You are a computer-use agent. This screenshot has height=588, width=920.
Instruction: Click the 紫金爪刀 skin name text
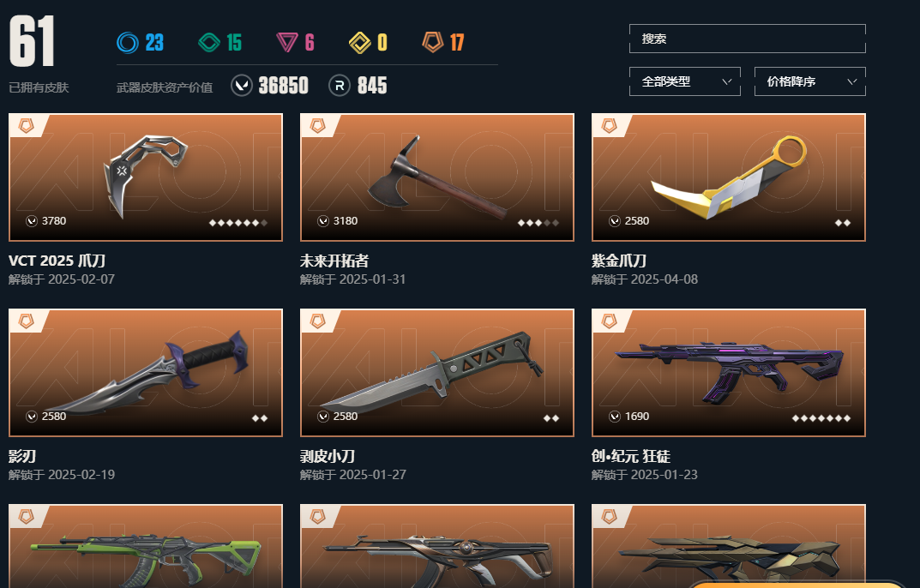click(619, 261)
